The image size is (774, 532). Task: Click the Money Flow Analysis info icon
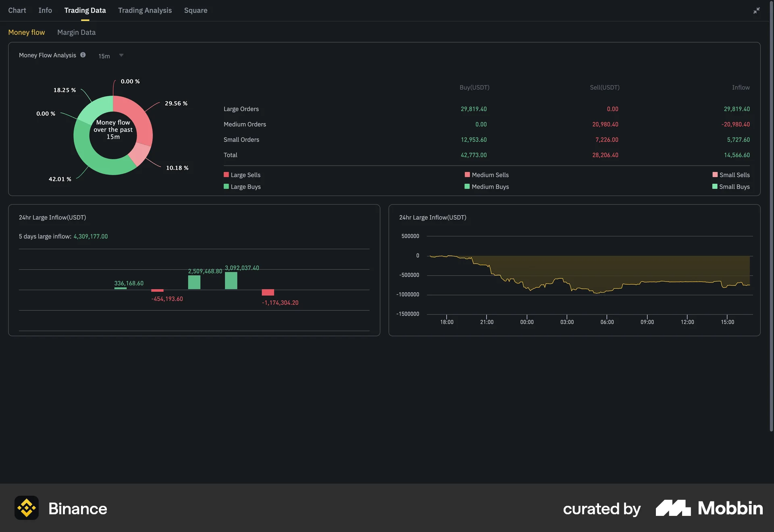(x=83, y=55)
